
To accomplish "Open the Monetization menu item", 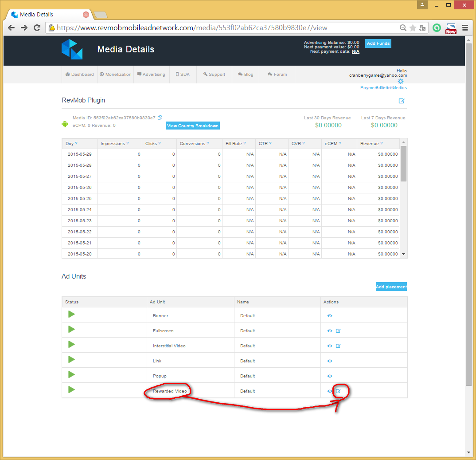I will point(116,75).
